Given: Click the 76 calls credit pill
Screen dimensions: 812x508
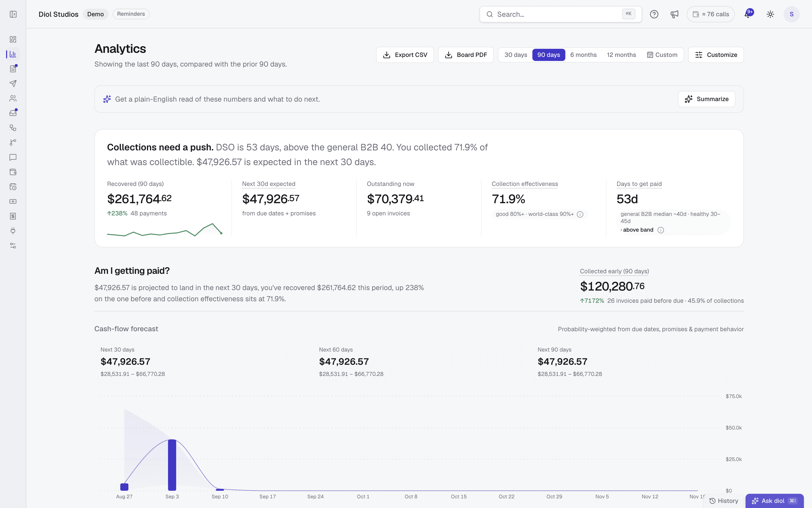Looking at the screenshot, I should [711, 14].
